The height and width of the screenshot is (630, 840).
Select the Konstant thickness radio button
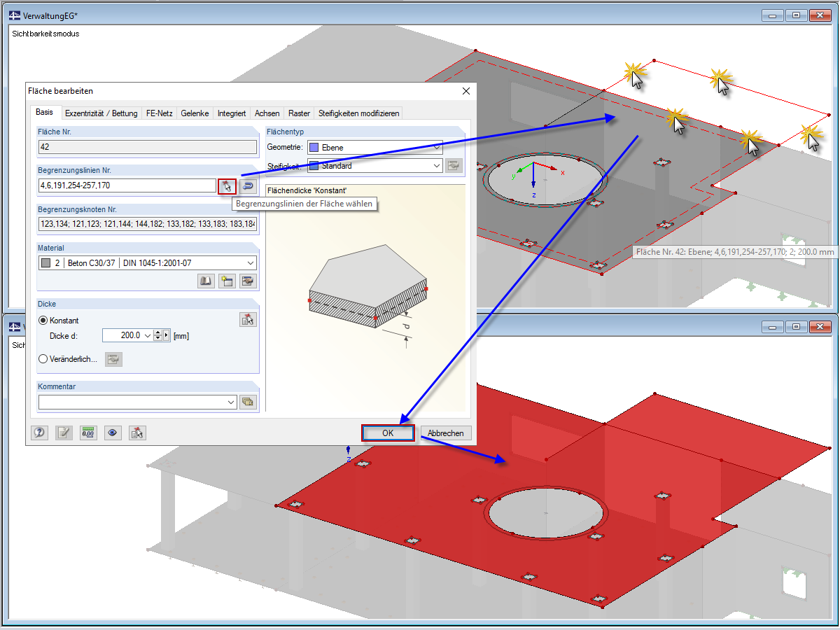[x=43, y=320]
